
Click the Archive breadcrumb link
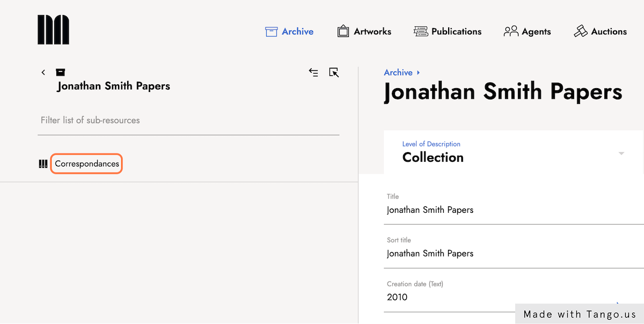(x=398, y=73)
